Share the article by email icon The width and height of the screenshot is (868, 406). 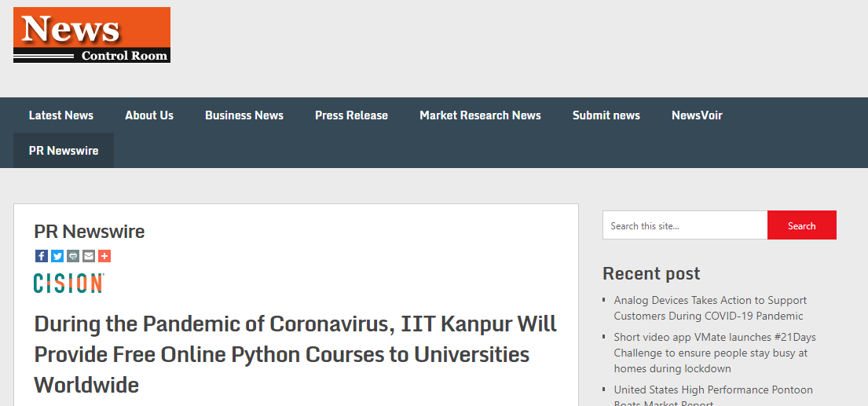(89, 255)
